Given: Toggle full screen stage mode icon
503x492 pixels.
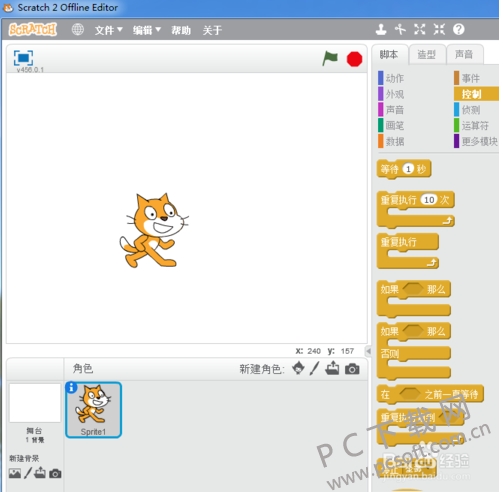Looking at the screenshot, I should tap(23, 58).
